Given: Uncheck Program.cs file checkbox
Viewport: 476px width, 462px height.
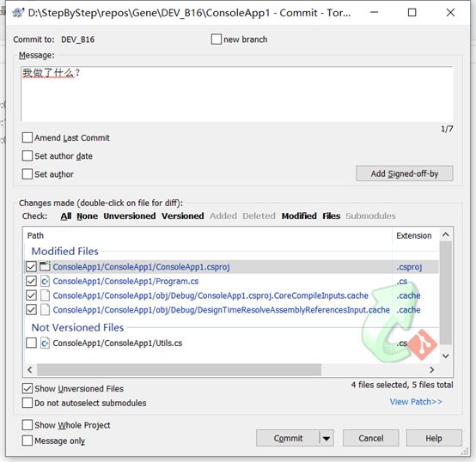Looking at the screenshot, I should (x=31, y=281).
